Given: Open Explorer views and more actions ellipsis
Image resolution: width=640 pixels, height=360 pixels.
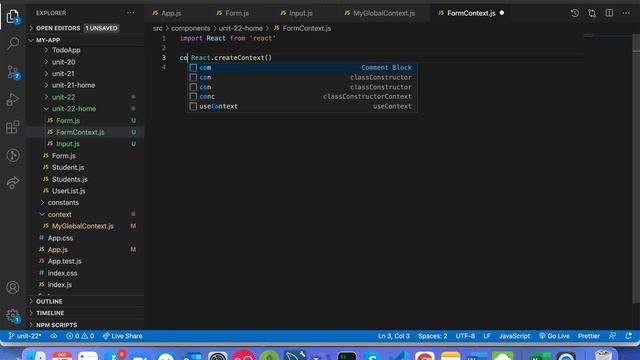Looking at the screenshot, I should click(x=131, y=13).
